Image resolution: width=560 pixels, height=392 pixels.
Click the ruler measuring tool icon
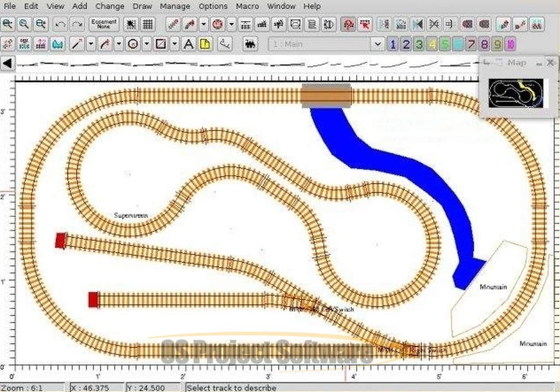[x=225, y=44]
